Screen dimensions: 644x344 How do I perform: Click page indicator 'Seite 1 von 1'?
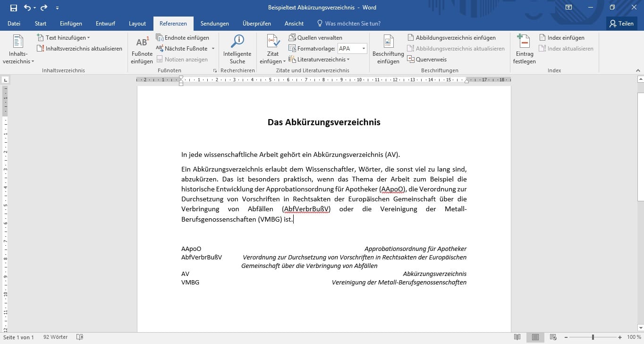point(19,337)
